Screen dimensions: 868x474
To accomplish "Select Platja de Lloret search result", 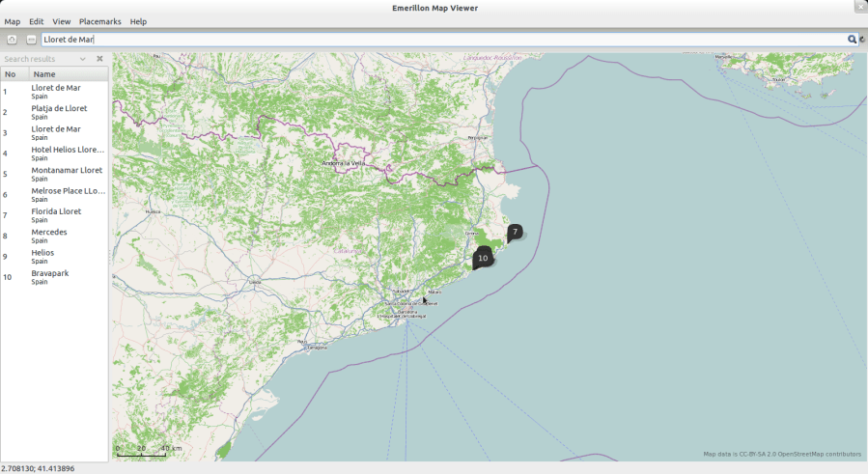I will (59, 112).
